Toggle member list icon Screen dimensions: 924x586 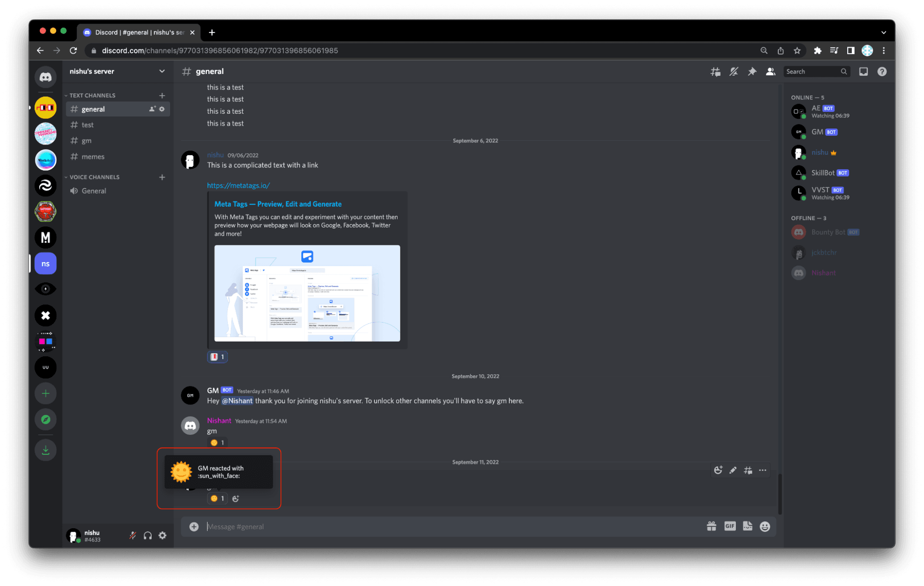770,72
